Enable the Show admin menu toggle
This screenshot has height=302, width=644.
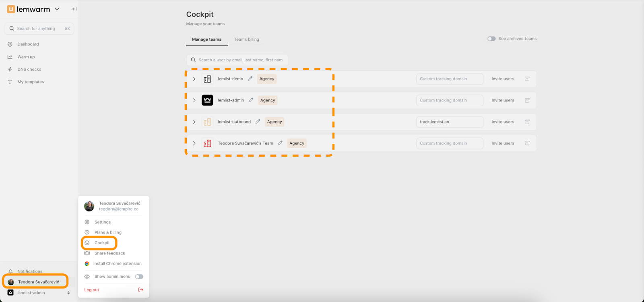click(x=139, y=277)
